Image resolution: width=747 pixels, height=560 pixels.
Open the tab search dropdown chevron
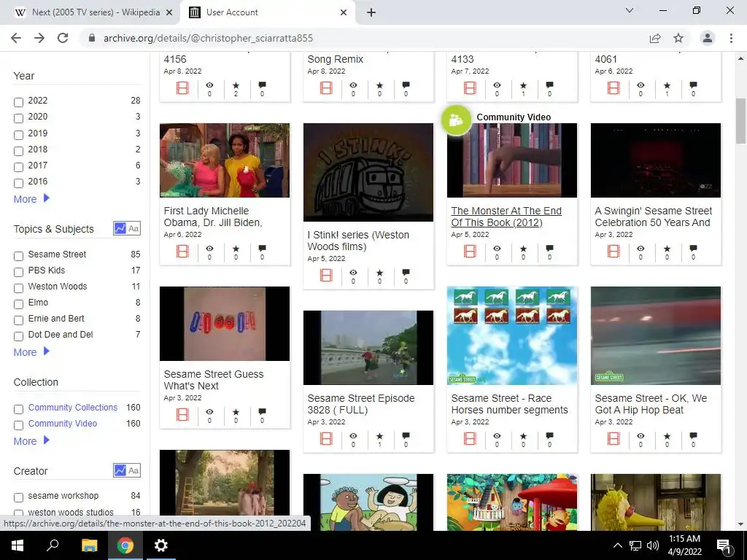click(x=630, y=10)
